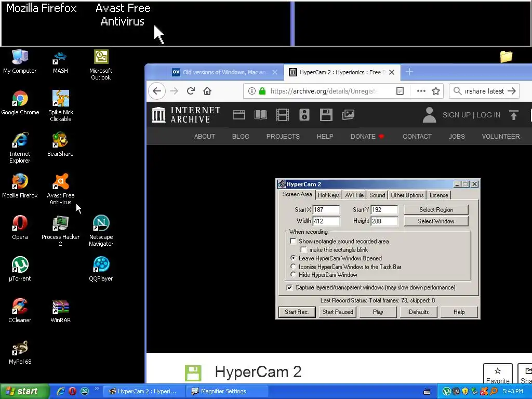Click Start Rec. button
Image resolution: width=532 pixels, height=399 pixels.
297,312
